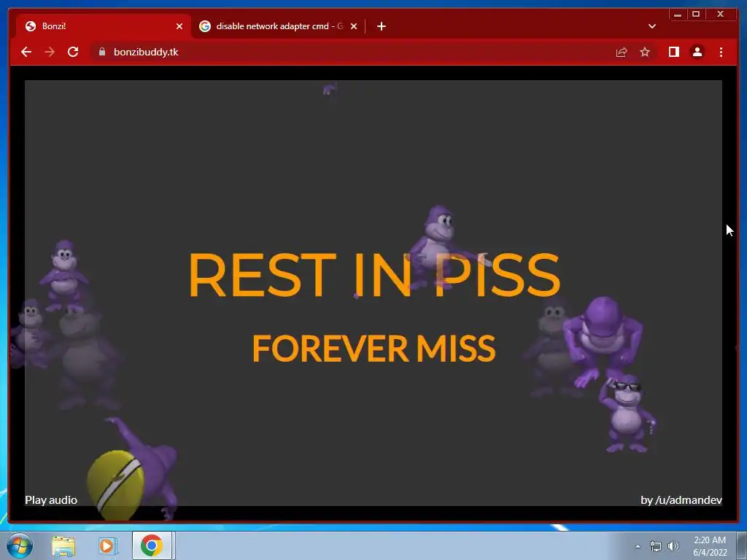Click the Chrome taskbar icon
747x560 pixels.
152,545
